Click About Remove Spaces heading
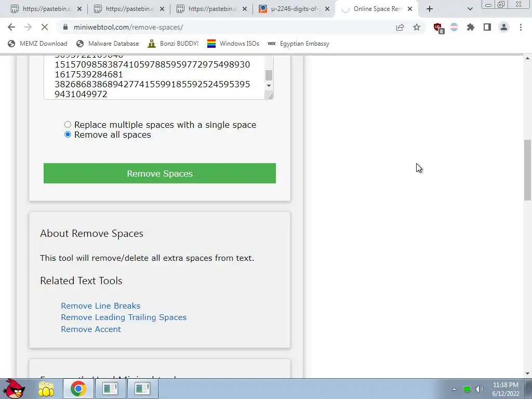Screen dimensions: 532x399 [91, 233]
